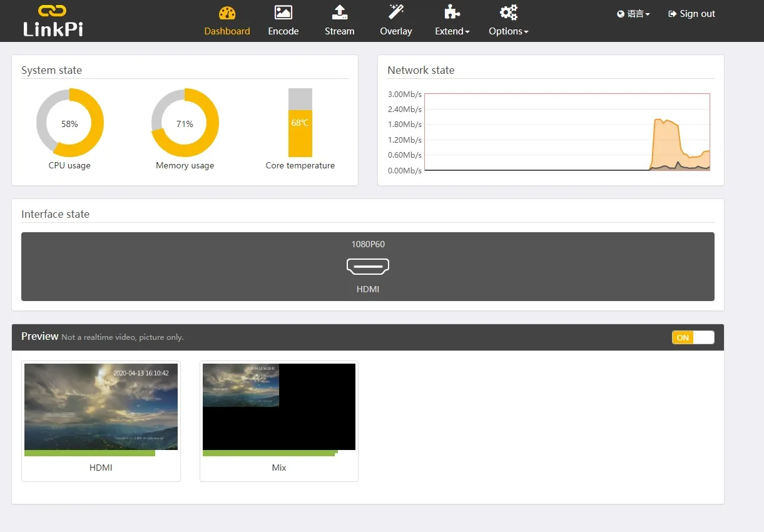Open the Encode picture icon

[283, 13]
